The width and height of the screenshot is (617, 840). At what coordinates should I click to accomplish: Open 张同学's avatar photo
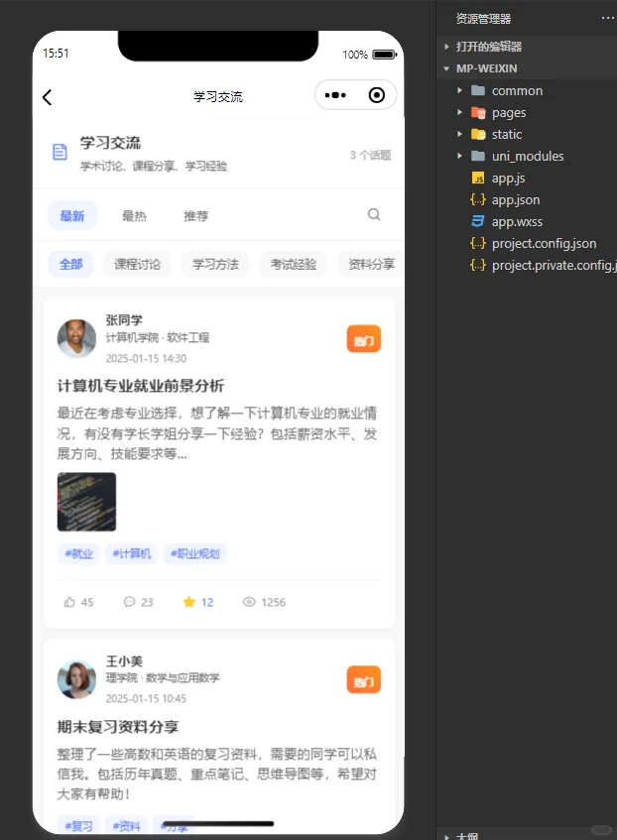pos(76,338)
